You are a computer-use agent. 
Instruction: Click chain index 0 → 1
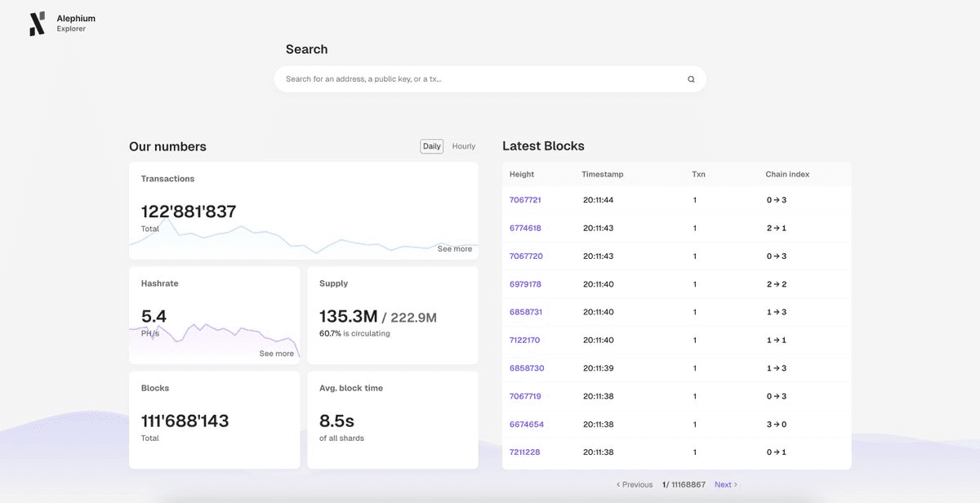(x=777, y=452)
